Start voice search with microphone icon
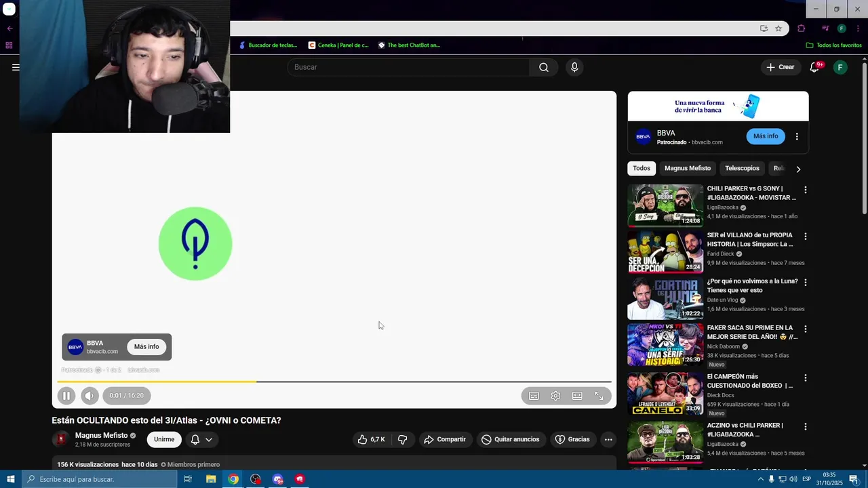This screenshot has height=488, width=868. tap(574, 67)
